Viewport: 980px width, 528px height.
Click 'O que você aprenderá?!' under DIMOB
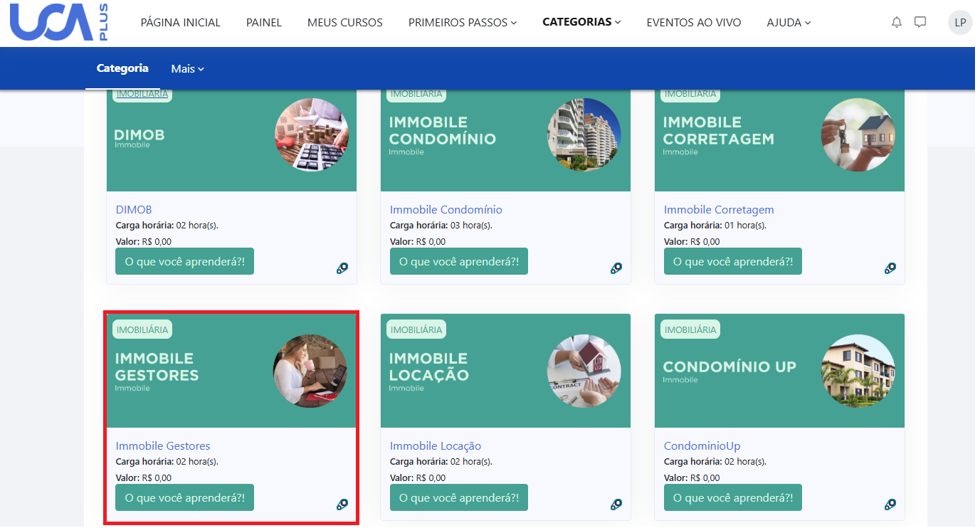(x=185, y=261)
